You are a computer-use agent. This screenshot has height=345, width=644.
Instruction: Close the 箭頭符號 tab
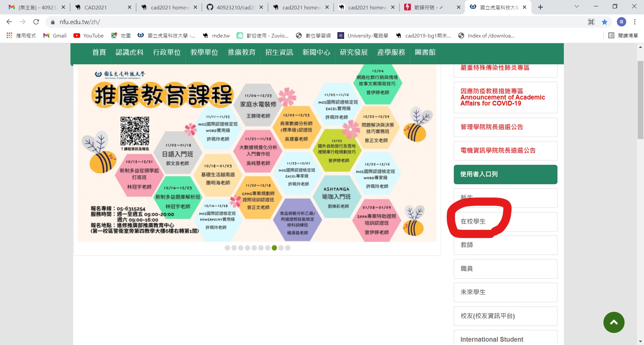click(459, 7)
